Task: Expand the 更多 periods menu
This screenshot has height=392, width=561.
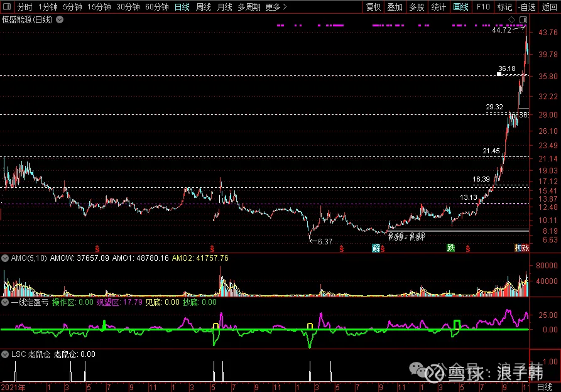Action: coord(276,7)
